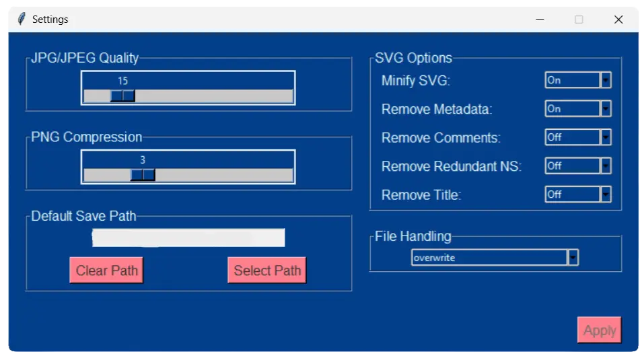
Task: Click the Remove Metadata label
Action: (437, 109)
